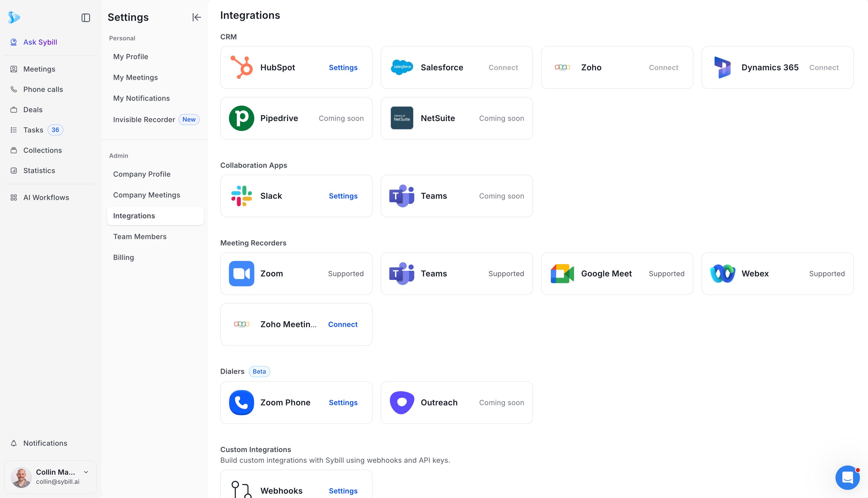Click the Outreach logo icon
This screenshot has width=868, height=498.
coord(402,403)
